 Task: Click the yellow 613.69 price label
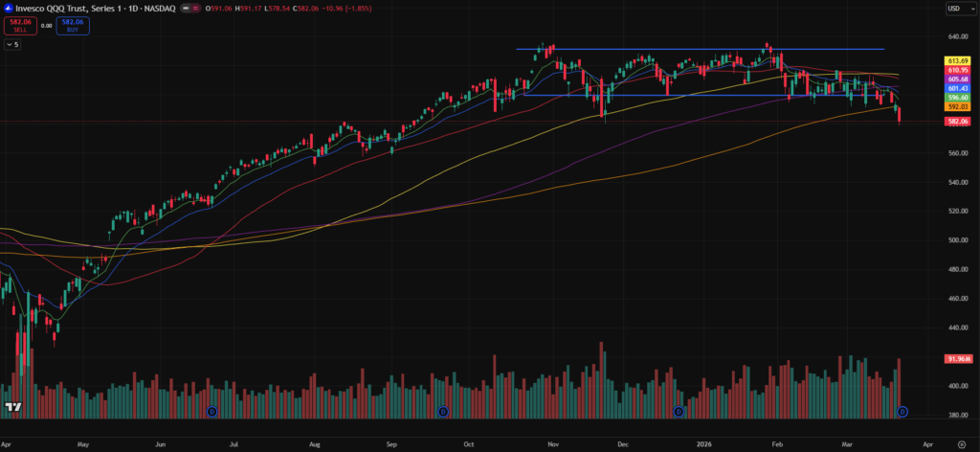[x=957, y=60]
